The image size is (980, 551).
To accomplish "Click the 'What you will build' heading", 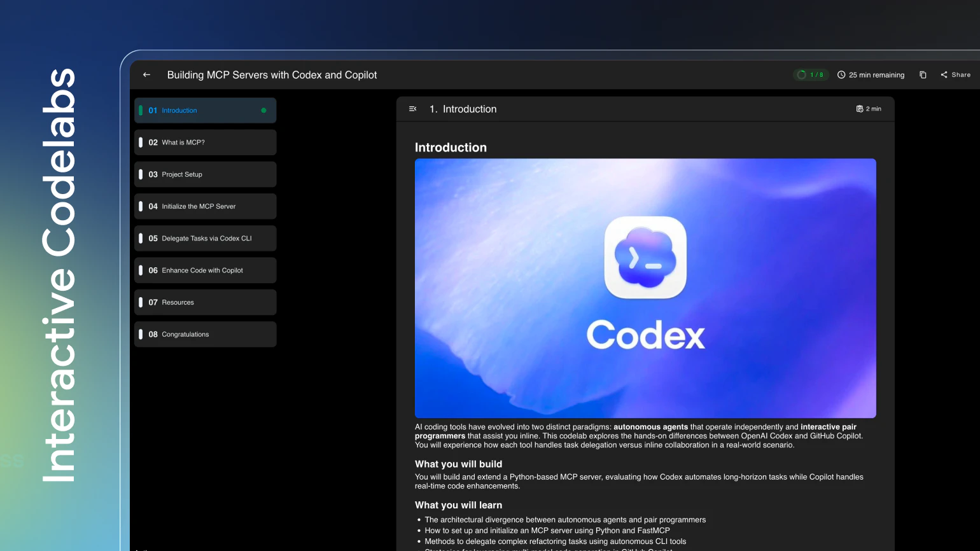I will coord(458,464).
